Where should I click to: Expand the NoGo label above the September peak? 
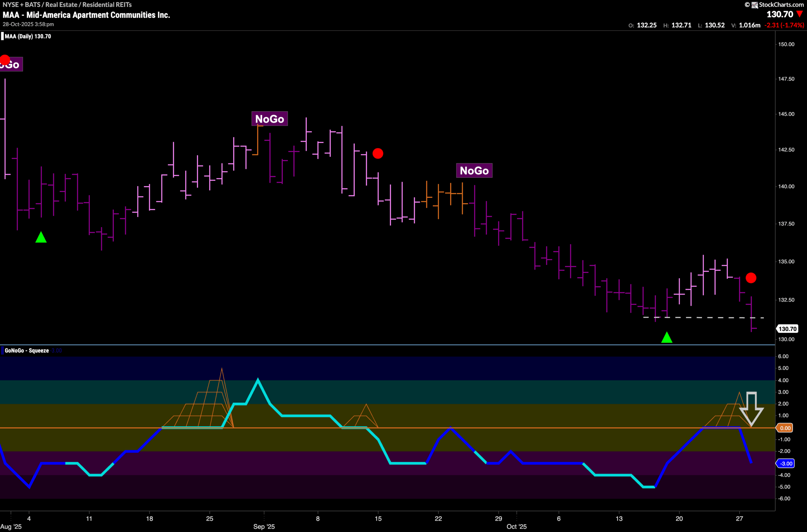269,118
